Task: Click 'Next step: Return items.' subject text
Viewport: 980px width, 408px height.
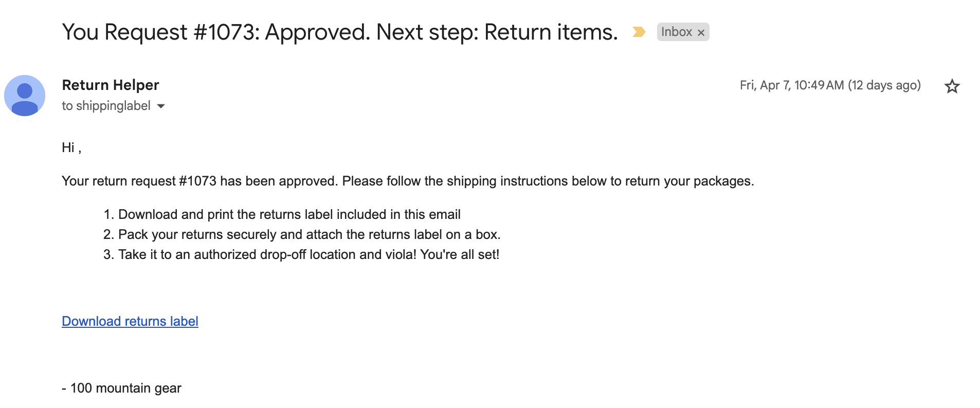Action: point(497,32)
